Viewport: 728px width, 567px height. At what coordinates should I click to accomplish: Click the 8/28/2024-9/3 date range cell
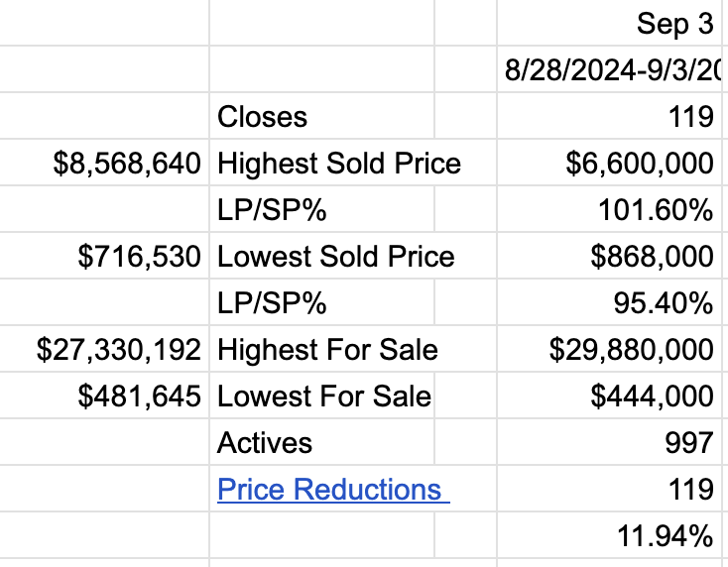[612, 70]
